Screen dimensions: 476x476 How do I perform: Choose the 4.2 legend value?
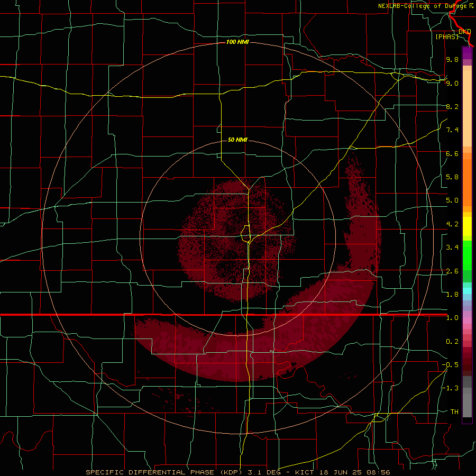tap(452, 224)
